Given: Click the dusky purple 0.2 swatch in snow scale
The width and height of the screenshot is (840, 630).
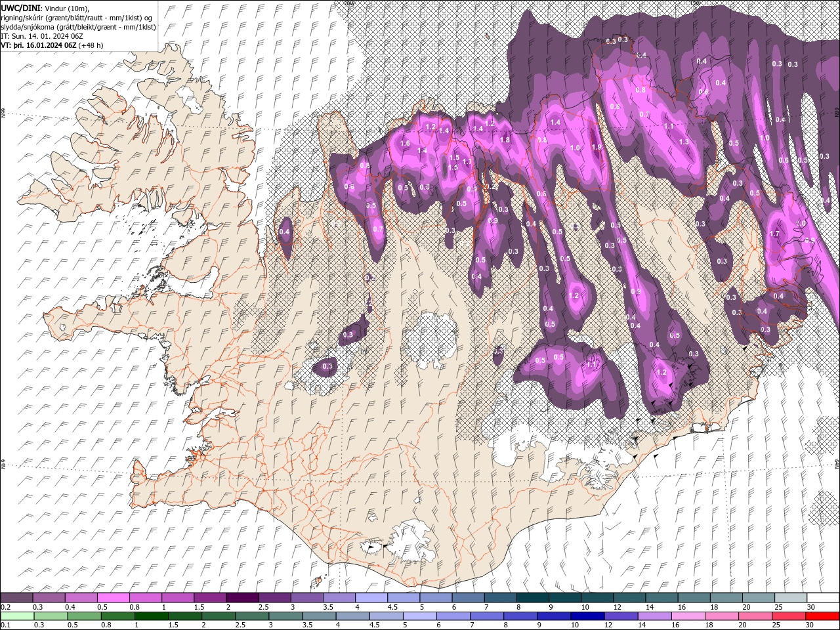Looking at the screenshot, I should pos(16,598).
